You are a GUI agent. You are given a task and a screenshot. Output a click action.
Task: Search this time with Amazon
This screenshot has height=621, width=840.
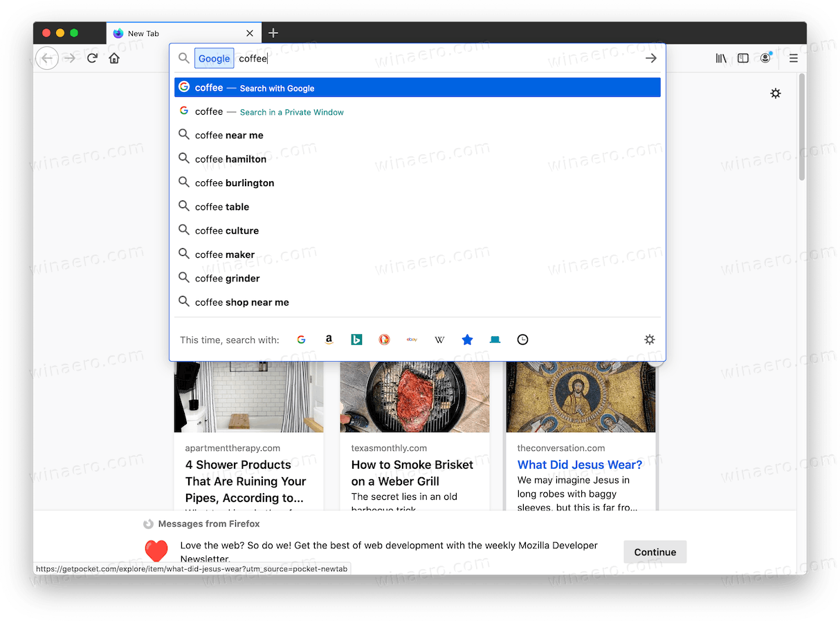pyautogui.click(x=329, y=340)
